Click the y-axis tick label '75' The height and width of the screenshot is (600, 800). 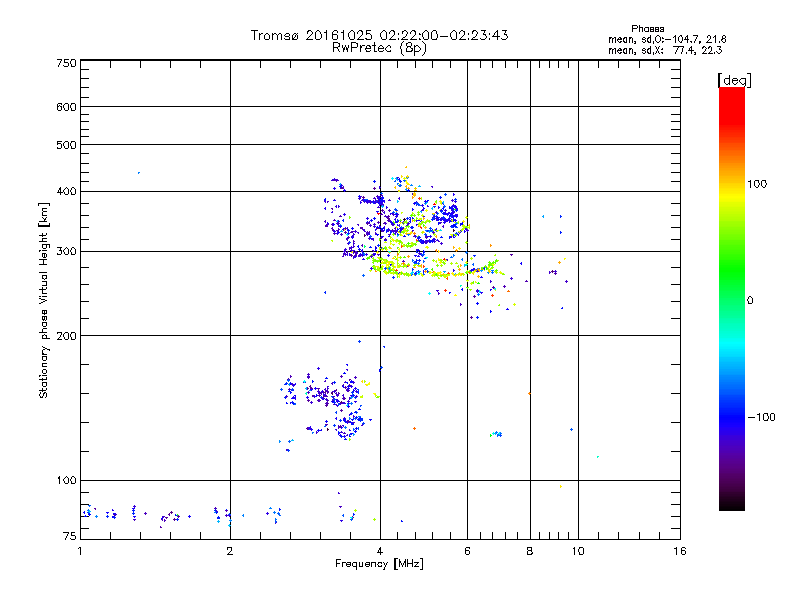pyautogui.click(x=70, y=536)
